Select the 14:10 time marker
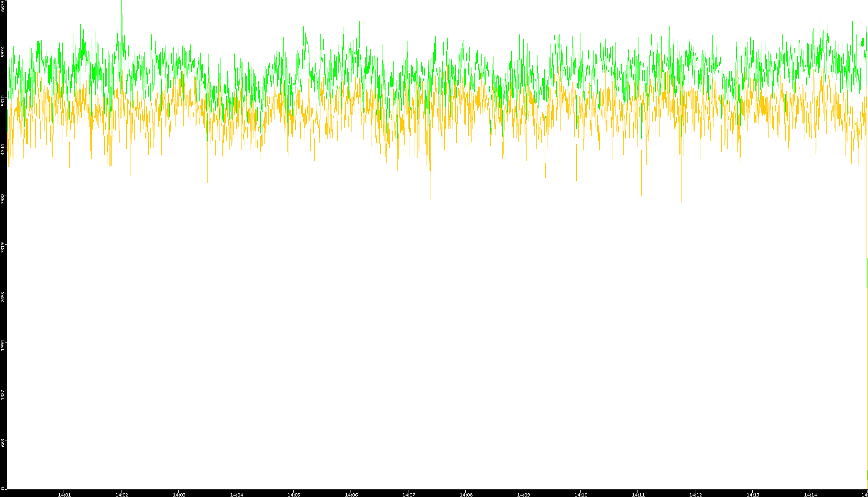The image size is (868, 497). 581,495
